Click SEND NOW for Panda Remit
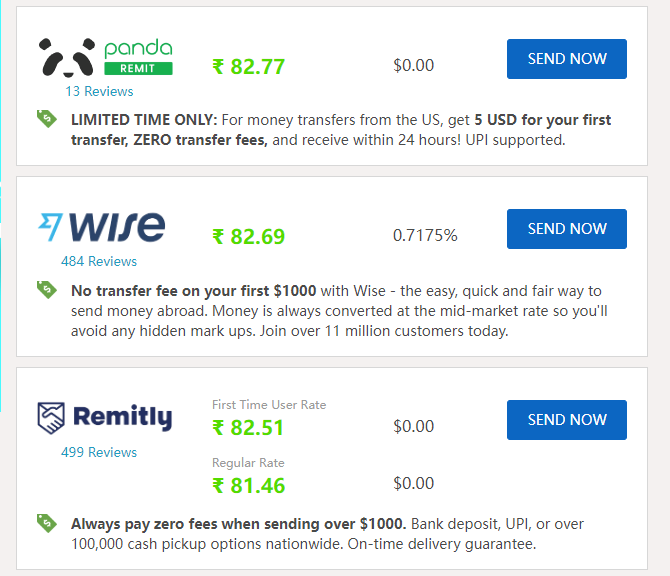Viewport: 670px width, 576px height. click(x=567, y=59)
